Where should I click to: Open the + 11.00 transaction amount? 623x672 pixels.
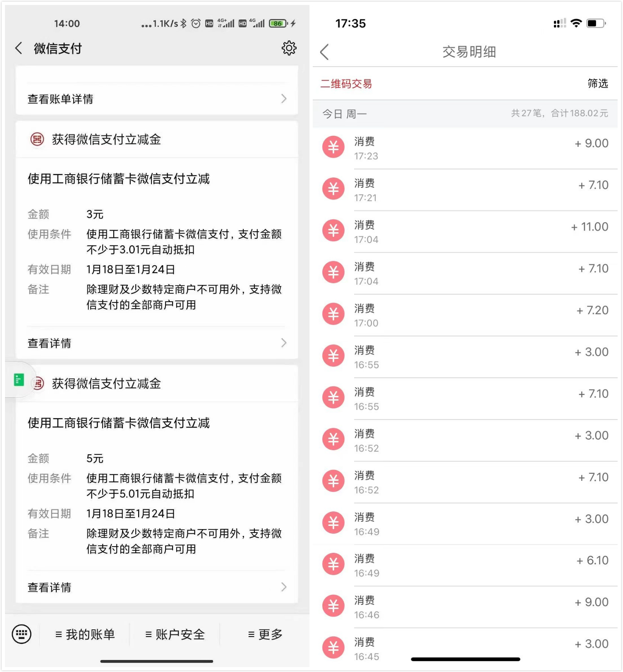(589, 227)
